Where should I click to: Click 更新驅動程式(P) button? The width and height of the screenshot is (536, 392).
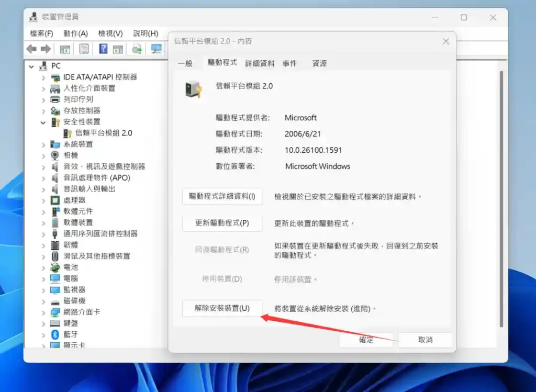click(222, 223)
